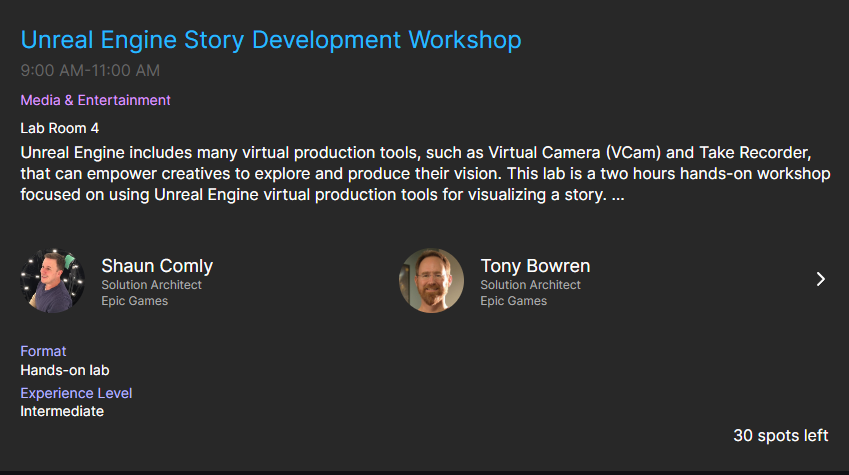Click the Intermediate experience value
Viewport: 849px width, 475px height.
pos(62,411)
